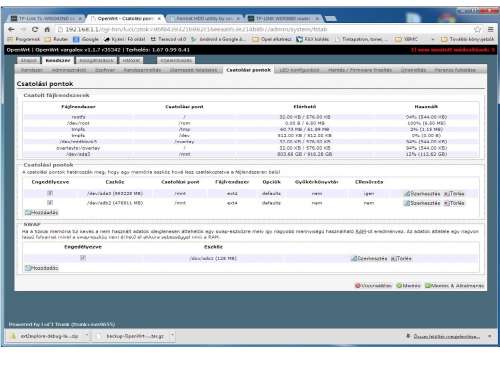Viewport: 500px width, 384px height.
Task: Select the /dev/sda3 row in mounted filesystems
Action: 251,154
